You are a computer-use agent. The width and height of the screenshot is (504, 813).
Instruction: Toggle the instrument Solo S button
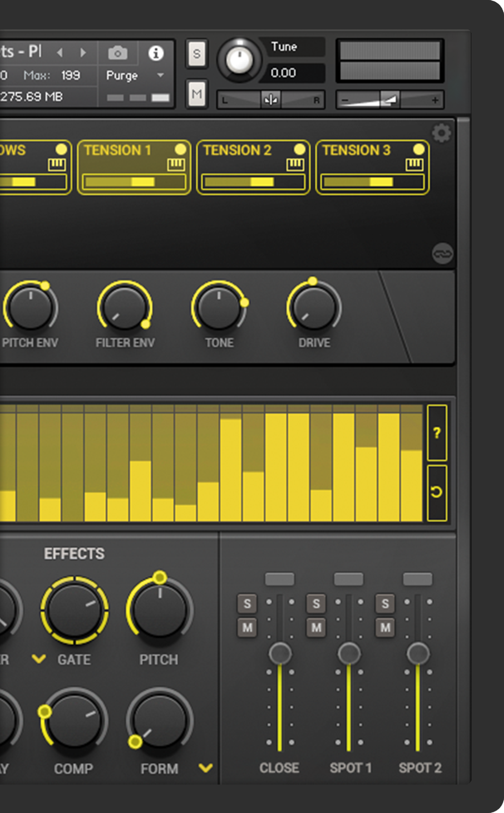click(197, 54)
